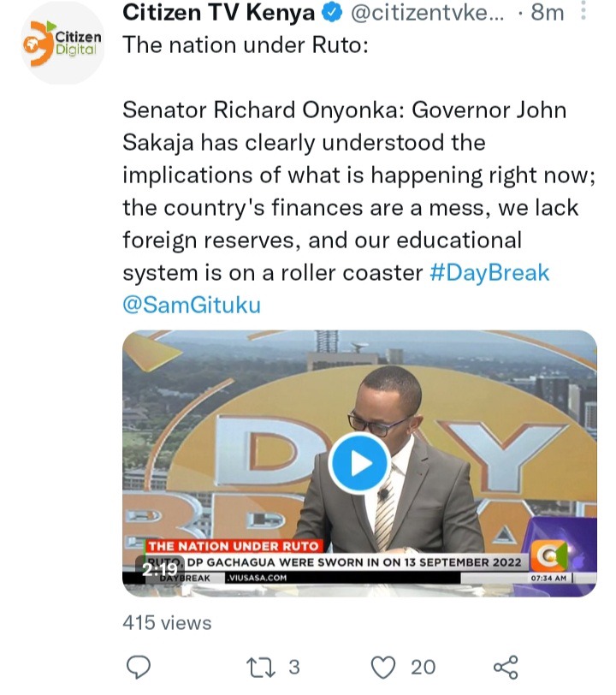Open the three-dot tweet options menu
The image size is (616, 695).
(x=583, y=10)
